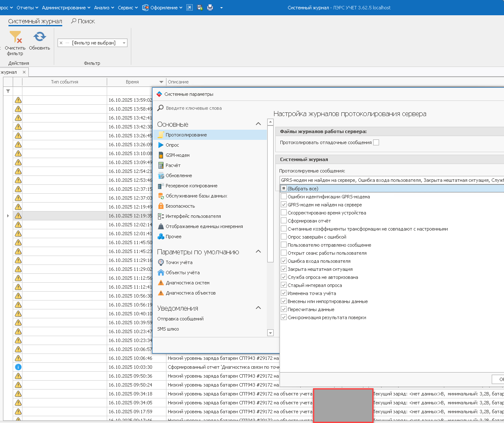Click the printer icon in title bar

pos(210,8)
